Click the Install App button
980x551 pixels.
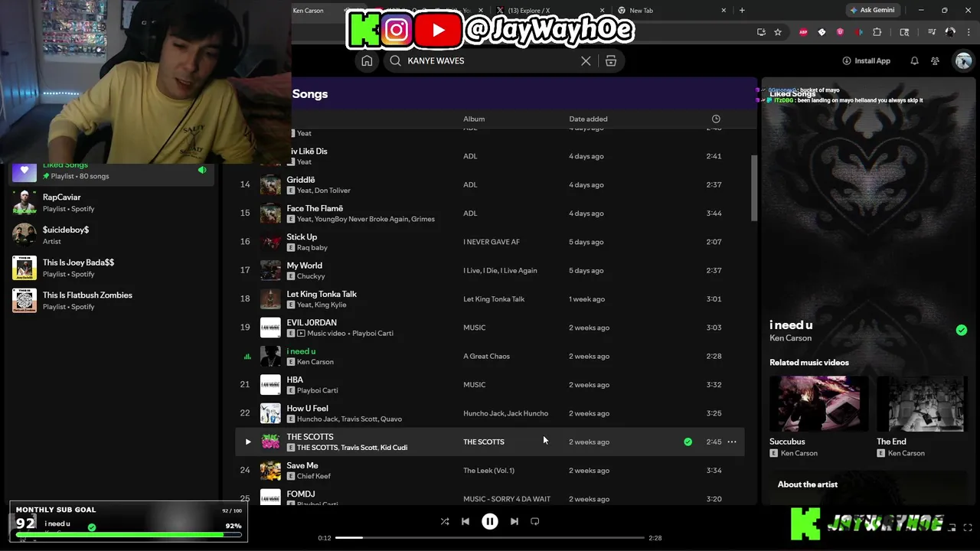pos(866,60)
